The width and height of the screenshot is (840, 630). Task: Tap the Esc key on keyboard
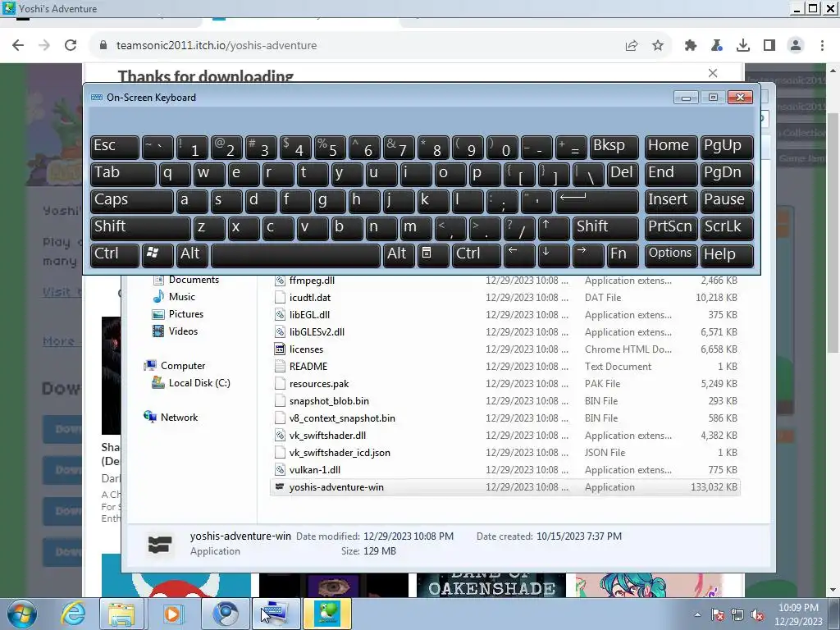[115, 147]
